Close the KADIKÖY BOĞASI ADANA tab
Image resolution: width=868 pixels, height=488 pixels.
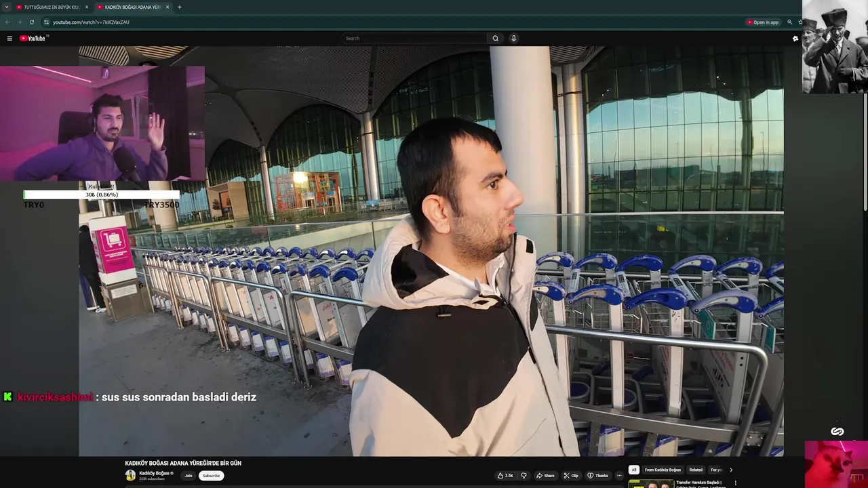(x=167, y=7)
